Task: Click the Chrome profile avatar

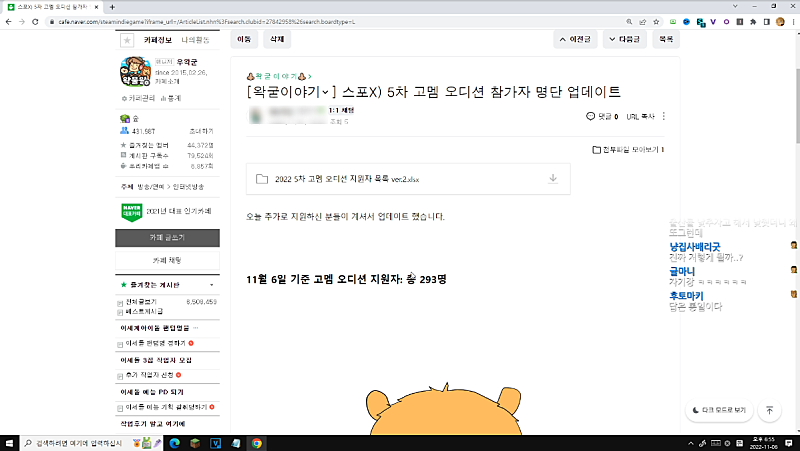Action: 780,22
